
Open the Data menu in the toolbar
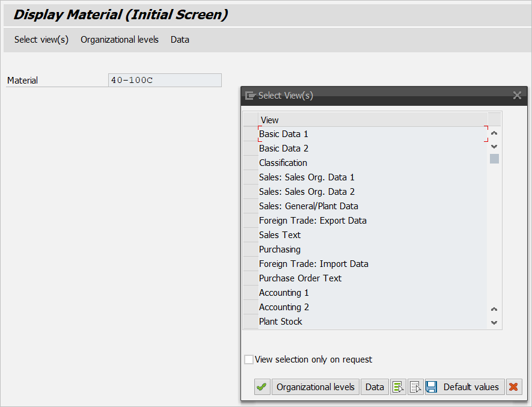(x=180, y=40)
